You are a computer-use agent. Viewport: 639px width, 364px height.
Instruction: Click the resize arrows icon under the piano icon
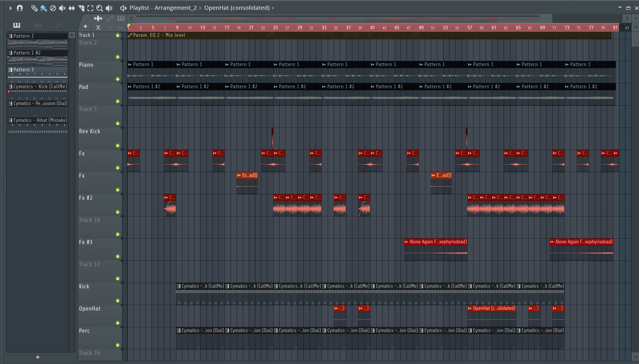tap(121, 27)
